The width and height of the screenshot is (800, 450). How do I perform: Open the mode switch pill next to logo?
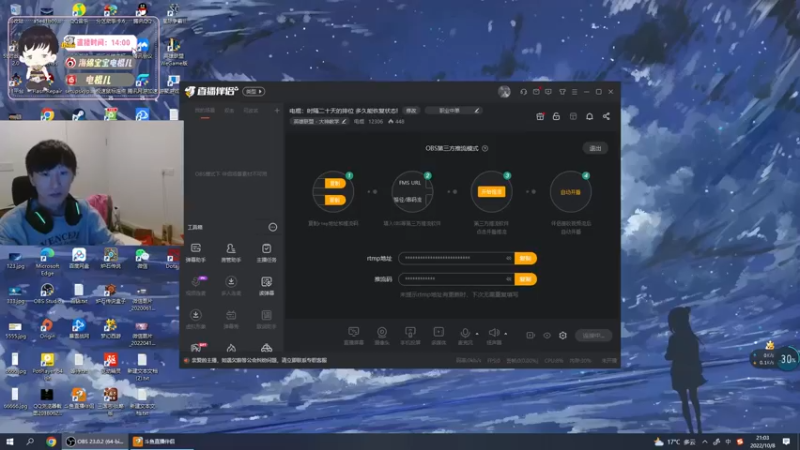pyautogui.click(x=254, y=91)
